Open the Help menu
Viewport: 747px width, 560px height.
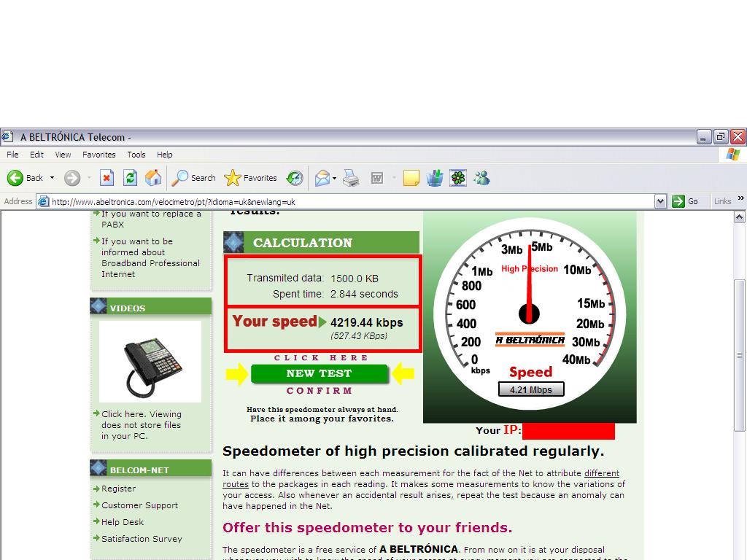pyautogui.click(x=165, y=155)
